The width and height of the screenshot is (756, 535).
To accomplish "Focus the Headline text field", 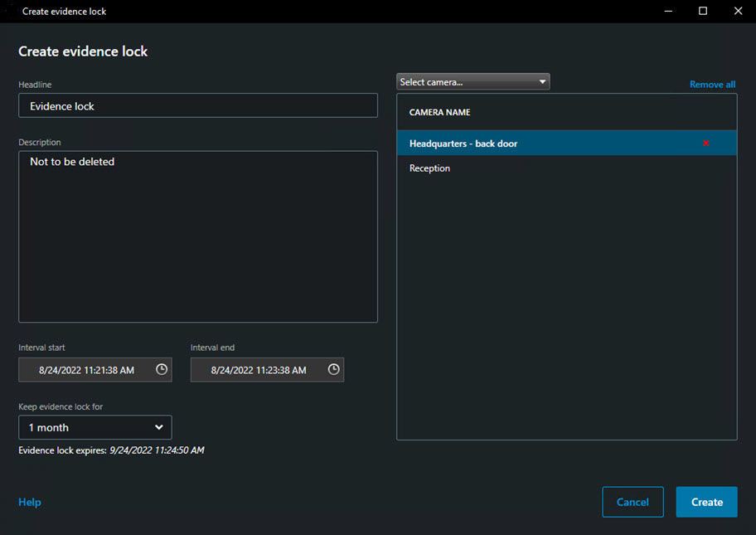I will point(197,106).
